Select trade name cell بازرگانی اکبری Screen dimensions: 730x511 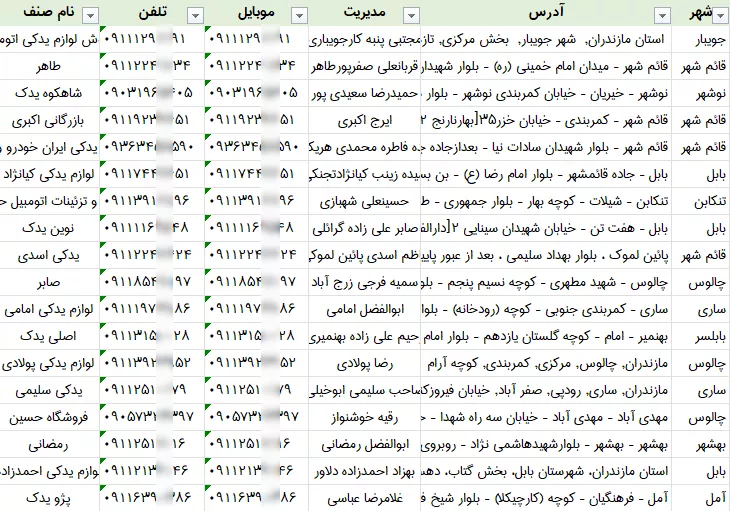pyautogui.click(x=49, y=121)
